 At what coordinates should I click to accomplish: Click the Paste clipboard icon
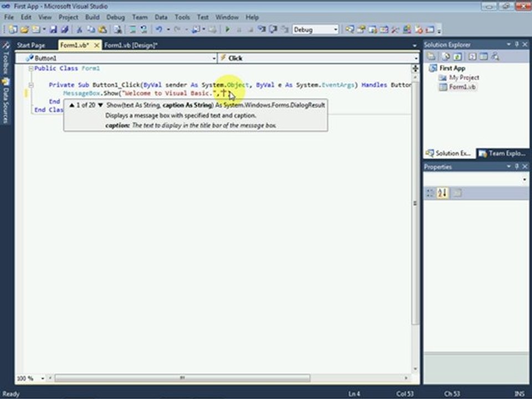point(102,29)
